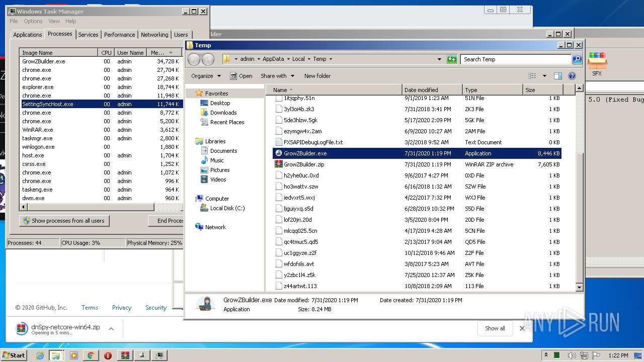The width and height of the screenshot is (644, 362).
Task: Sort files by the Type column header
Action: pyautogui.click(x=493, y=90)
